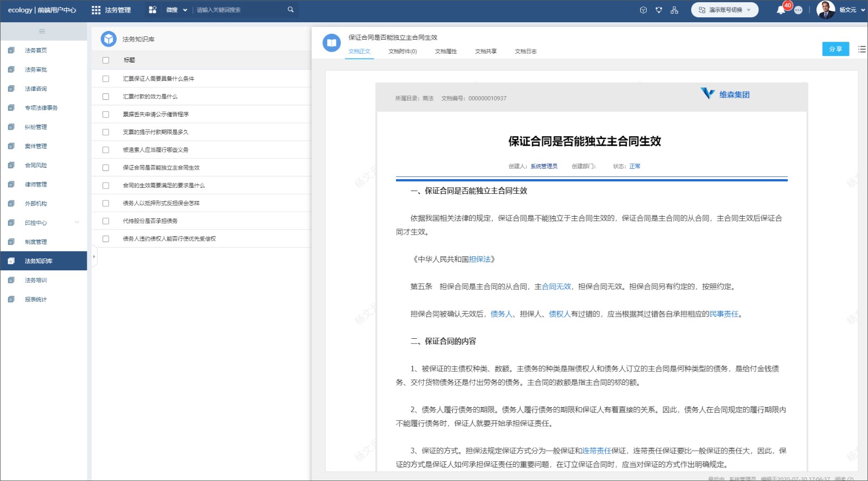Image resolution: width=868 pixels, height=481 pixels.
Task: Check the box for 汇票保证人需要具备什么条件
Action: pyautogui.click(x=106, y=79)
